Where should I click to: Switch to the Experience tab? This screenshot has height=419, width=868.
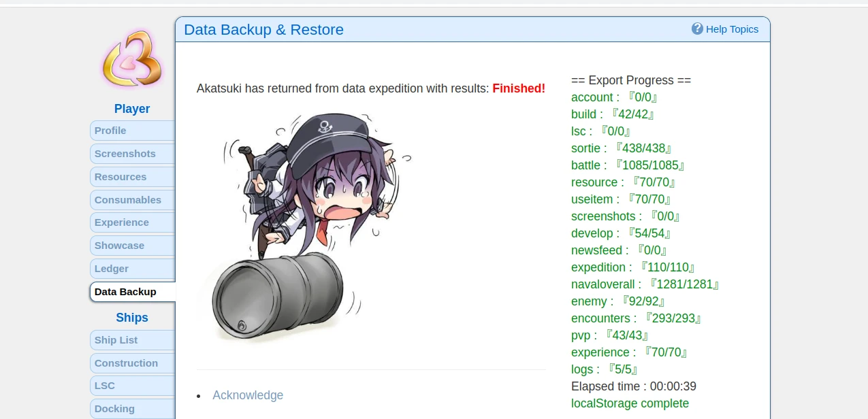coord(133,222)
